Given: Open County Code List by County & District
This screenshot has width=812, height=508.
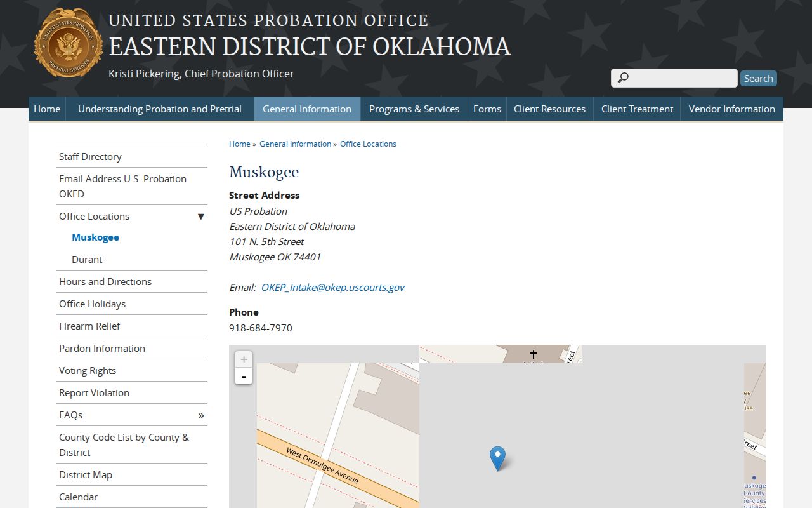Looking at the screenshot, I should (131, 444).
